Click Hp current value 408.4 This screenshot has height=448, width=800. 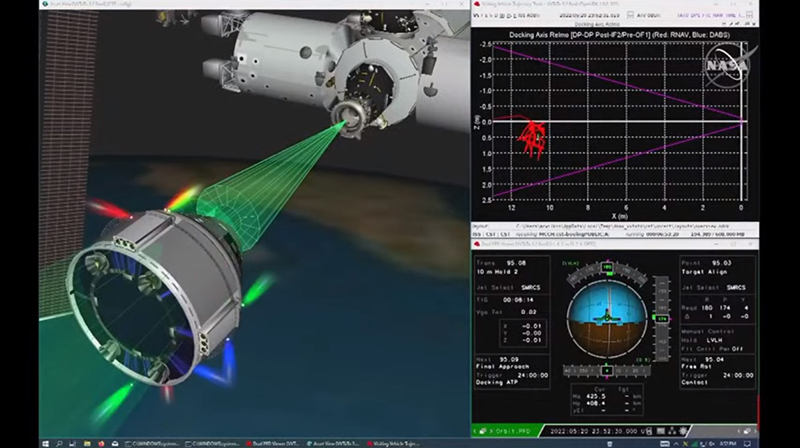[596, 403]
